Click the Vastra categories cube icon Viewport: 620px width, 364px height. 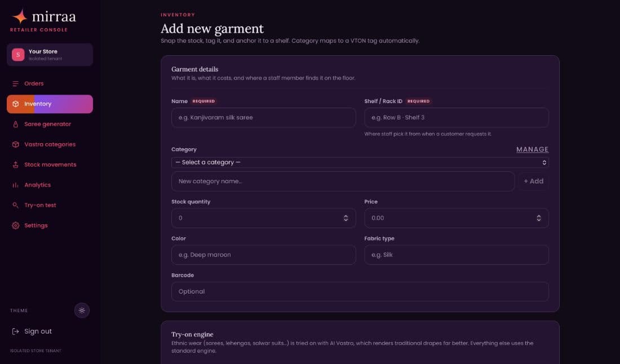coord(15,145)
